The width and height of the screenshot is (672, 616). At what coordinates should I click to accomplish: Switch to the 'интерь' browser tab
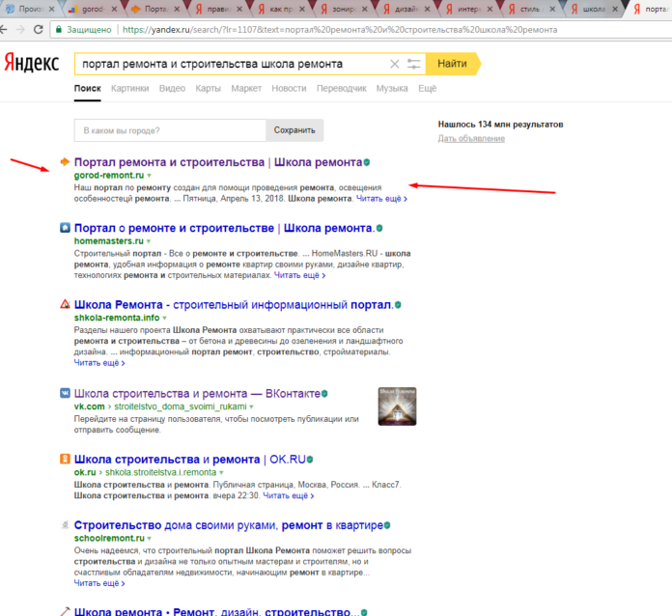pos(469,9)
